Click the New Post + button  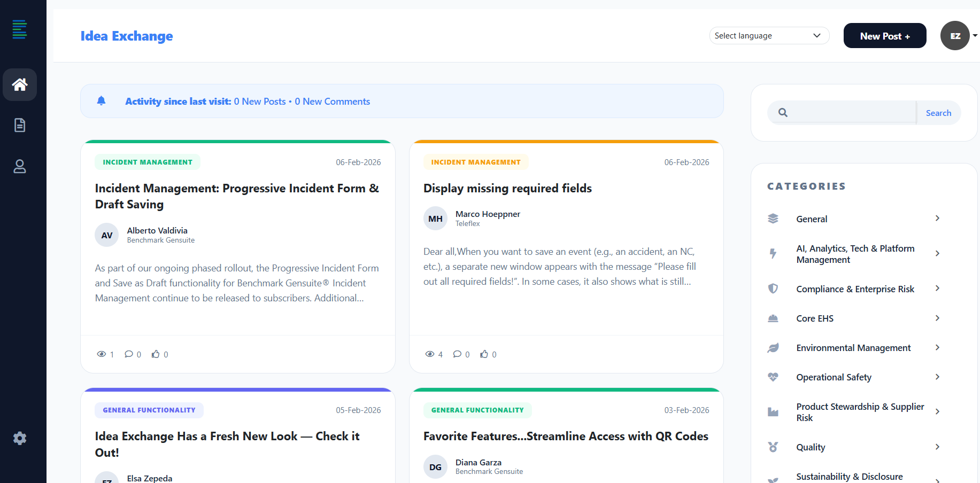point(884,36)
